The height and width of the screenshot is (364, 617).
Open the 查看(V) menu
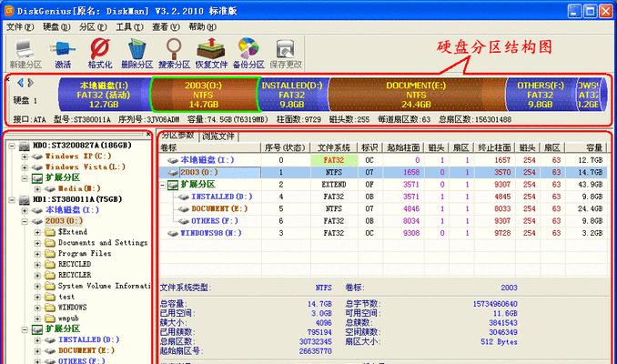point(166,26)
